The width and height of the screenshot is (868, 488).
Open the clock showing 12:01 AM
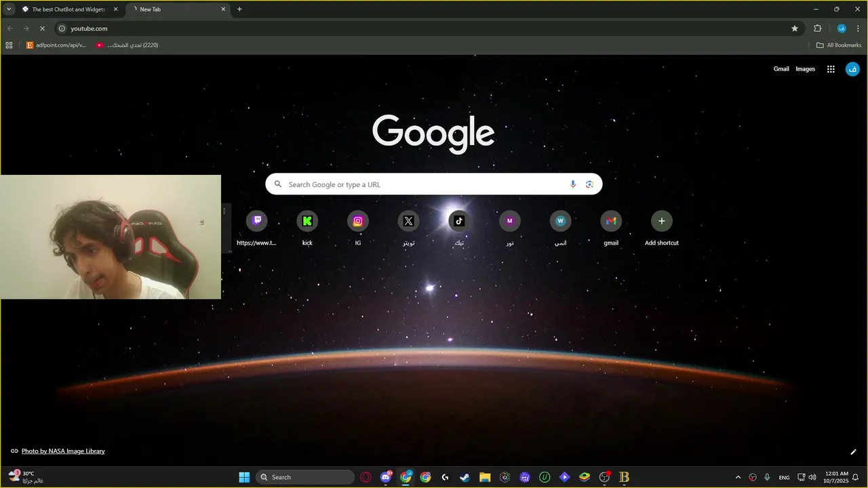(x=836, y=477)
